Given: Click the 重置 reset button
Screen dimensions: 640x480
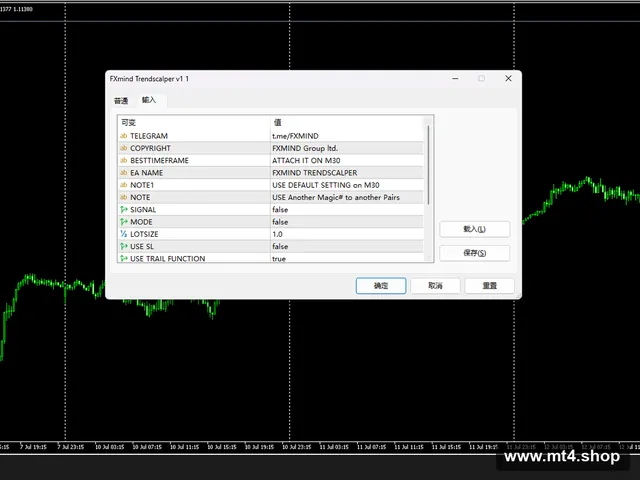Looking at the screenshot, I should pos(489,286).
